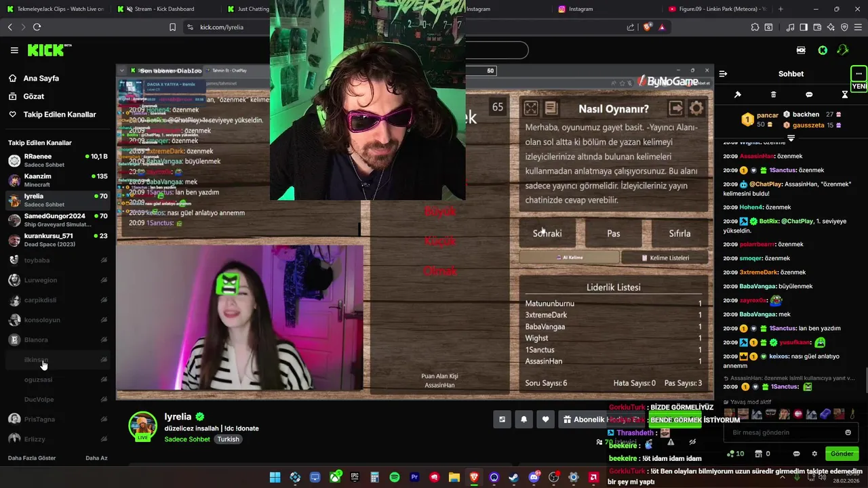Screen dimensions: 868x488
Task: Open the emoji picker in message box
Action: [848, 432]
